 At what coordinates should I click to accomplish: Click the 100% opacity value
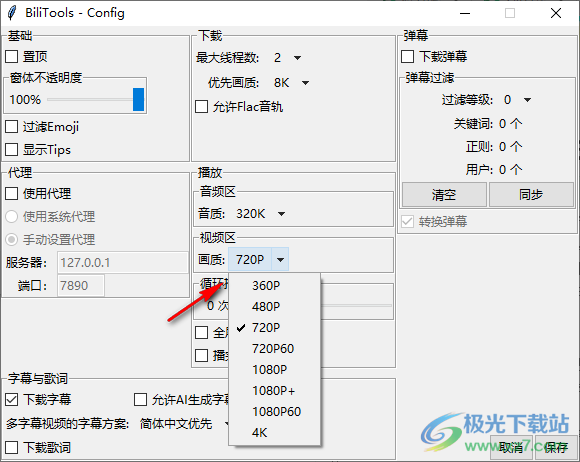[x=25, y=100]
